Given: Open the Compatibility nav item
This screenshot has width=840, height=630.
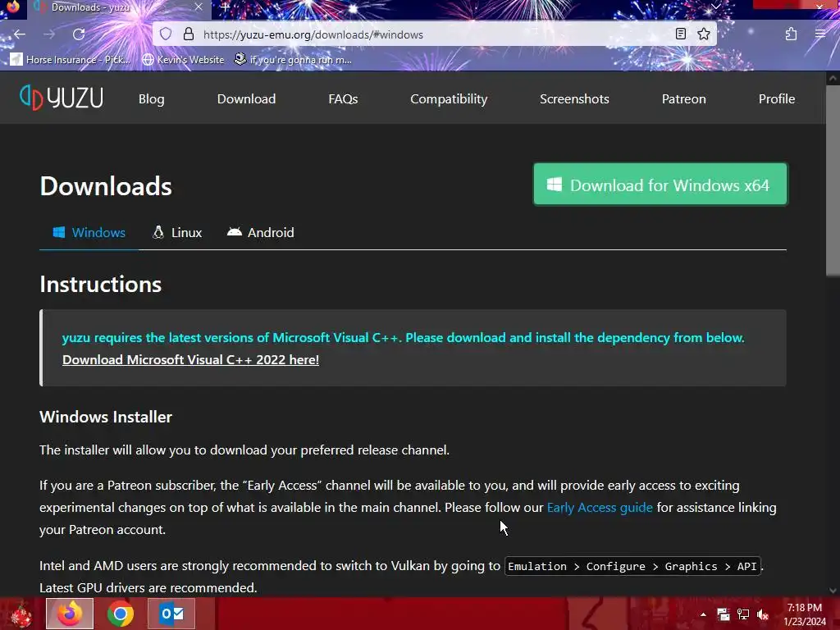Looking at the screenshot, I should point(449,98).
